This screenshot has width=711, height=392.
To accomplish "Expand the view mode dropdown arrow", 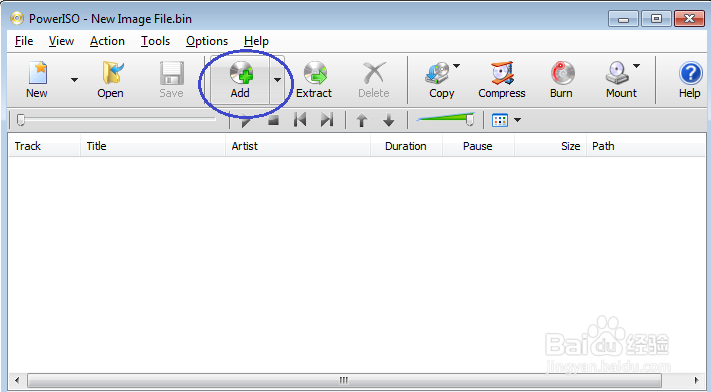I will pos(517,120).
